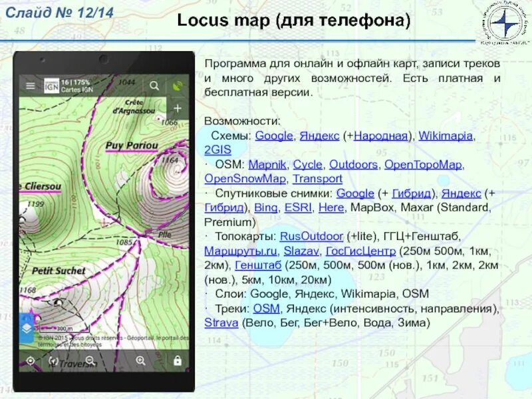Zoom out with the minus magnifier
The height and width of the screenshot is (399, 532).
(x=90, y=360)
